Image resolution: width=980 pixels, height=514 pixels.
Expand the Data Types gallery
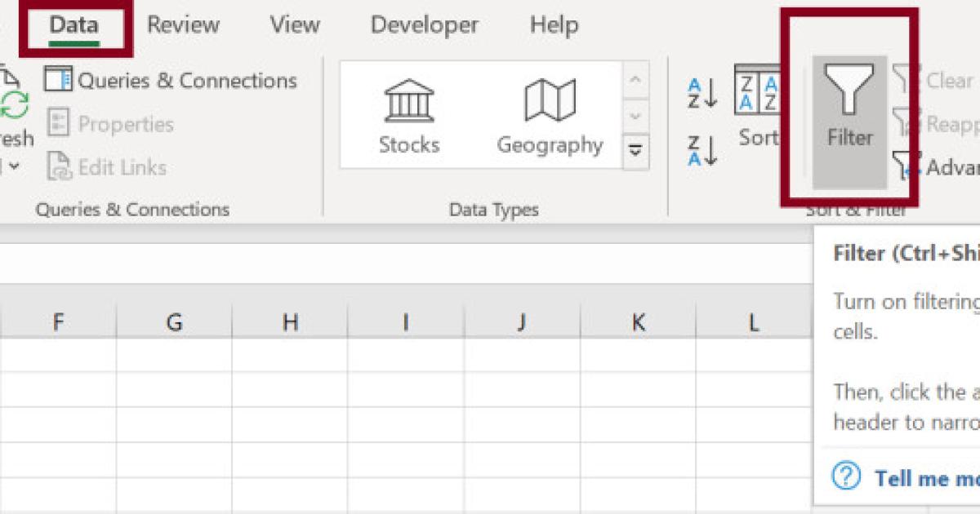coord(636,151)
